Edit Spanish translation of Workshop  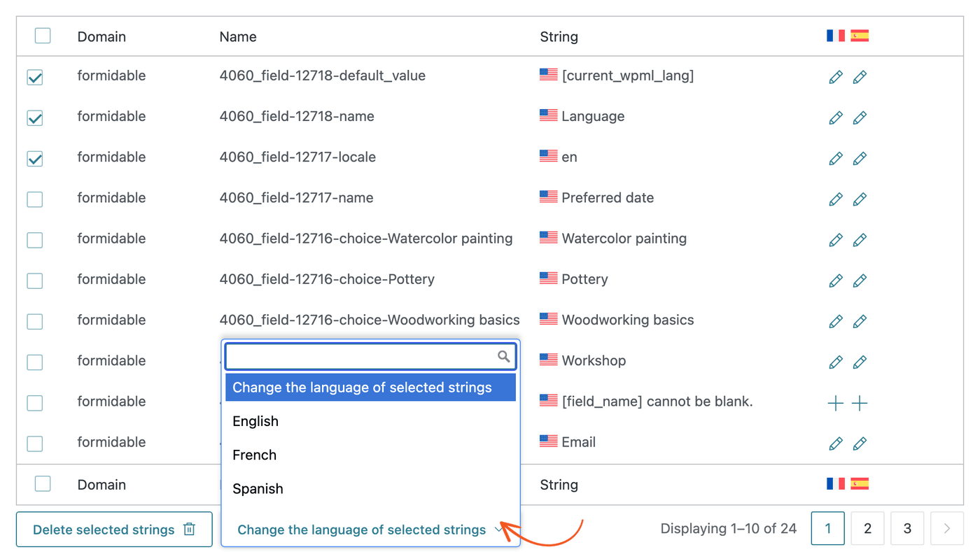click(860, 362)
